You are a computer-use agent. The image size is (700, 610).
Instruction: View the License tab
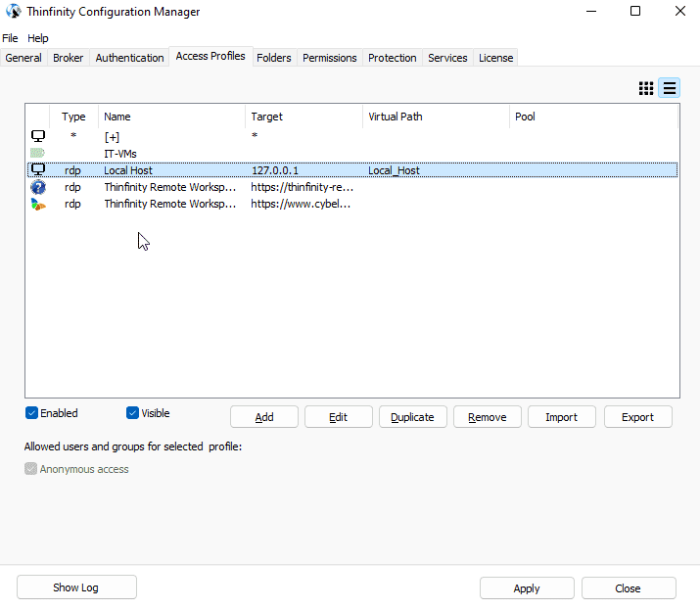click(x=495, y=58)
